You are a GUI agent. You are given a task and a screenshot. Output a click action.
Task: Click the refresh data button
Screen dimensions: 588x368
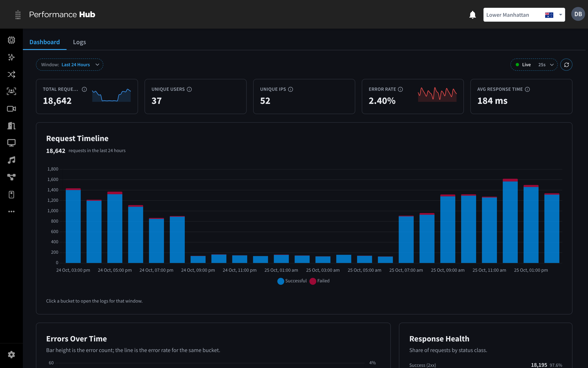point(566,65)
